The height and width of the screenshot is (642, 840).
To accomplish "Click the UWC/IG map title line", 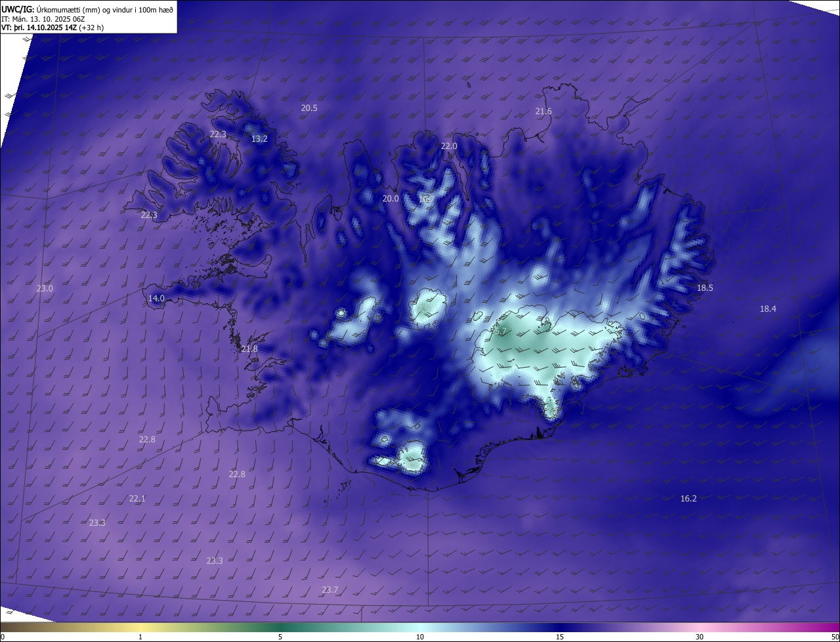I will (x=87, y=9).
